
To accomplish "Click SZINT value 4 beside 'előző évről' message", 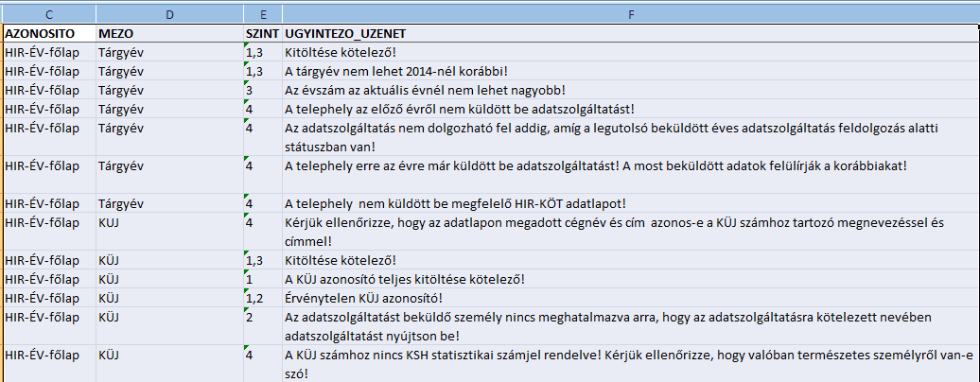I will (263, 108).
